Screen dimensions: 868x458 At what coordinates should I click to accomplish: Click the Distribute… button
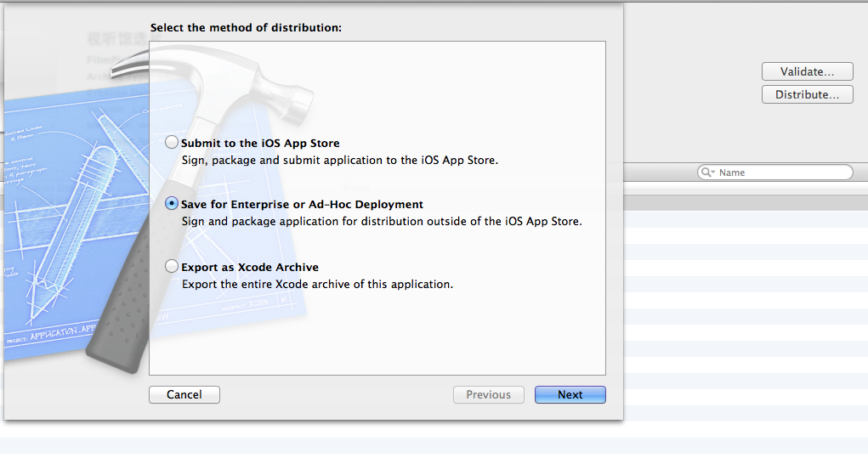point(807,94)
